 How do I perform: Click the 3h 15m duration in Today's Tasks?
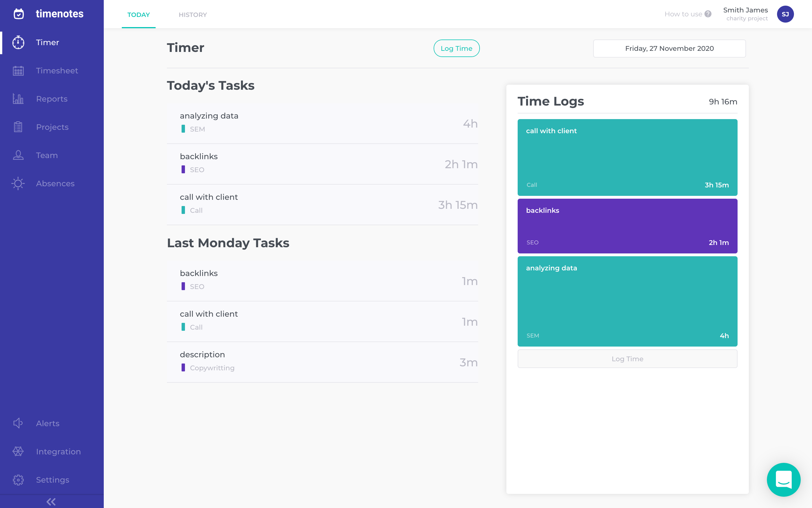[x=458, y=205]
